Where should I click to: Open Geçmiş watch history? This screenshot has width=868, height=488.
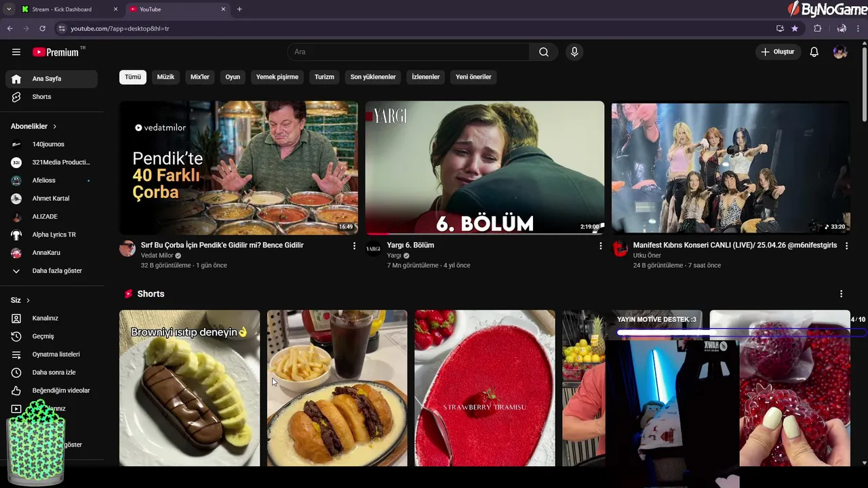[52, 336]
